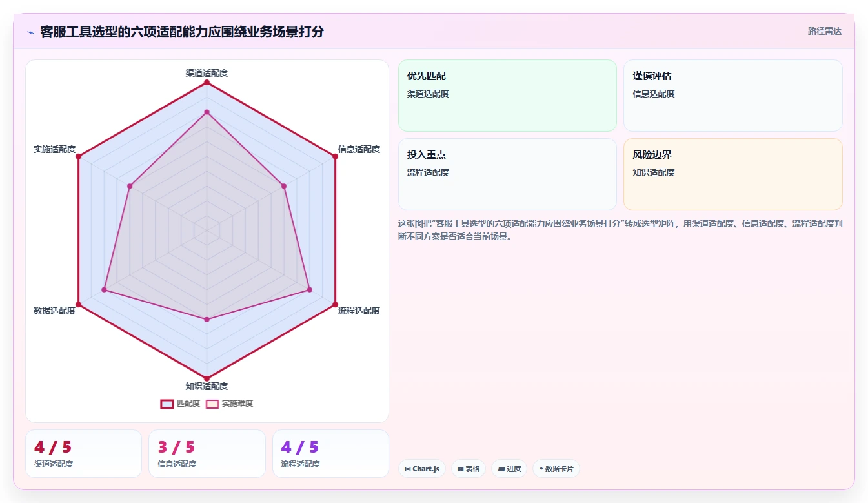Click the outer 匹配度 point at 实施适配度 vertex

(x=78, y=156)
